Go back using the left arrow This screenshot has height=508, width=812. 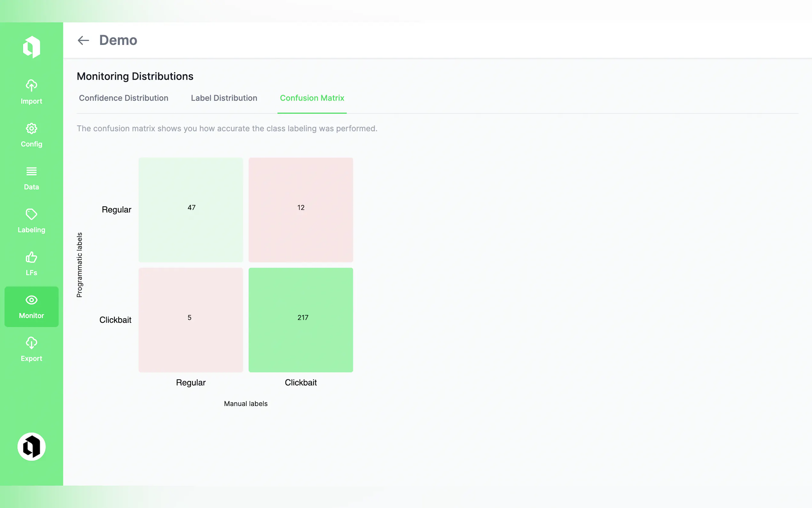click(83, 40)
